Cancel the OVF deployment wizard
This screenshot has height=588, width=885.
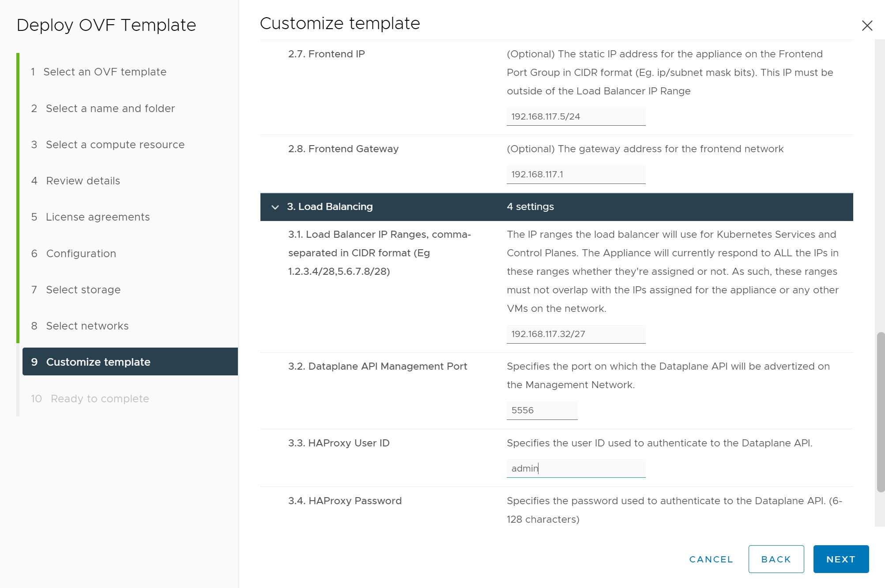(711, 559)
